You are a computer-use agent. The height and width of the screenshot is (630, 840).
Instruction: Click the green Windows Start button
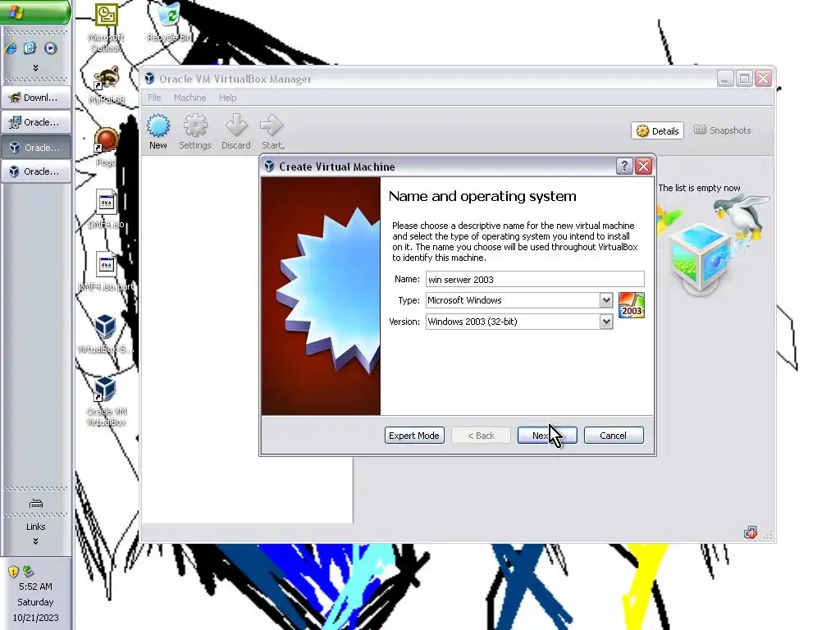pos(35,11)
